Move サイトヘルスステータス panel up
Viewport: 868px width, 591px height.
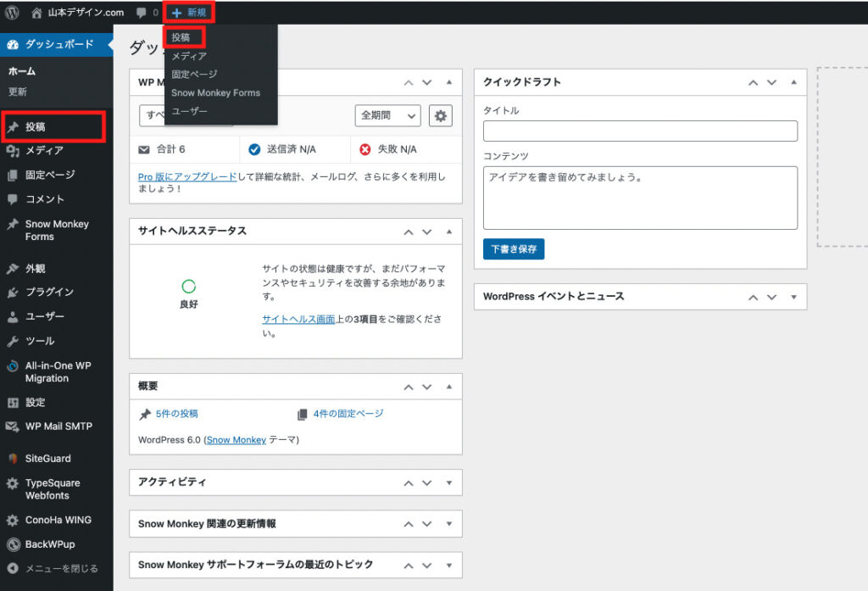click(409, 231)
